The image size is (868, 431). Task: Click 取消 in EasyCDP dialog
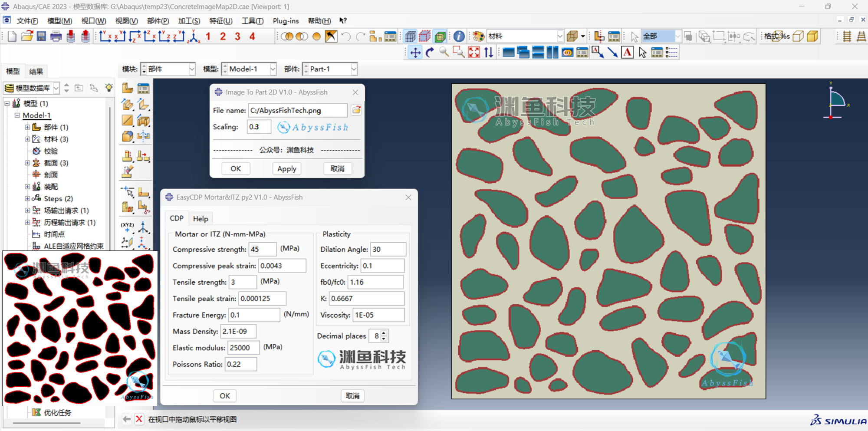(x=352, y=396)
